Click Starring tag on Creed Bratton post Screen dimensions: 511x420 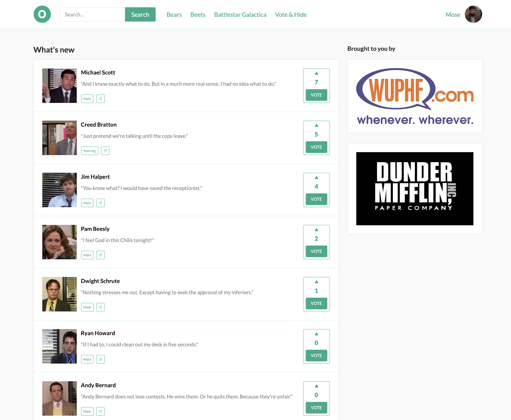click(89, 151)
